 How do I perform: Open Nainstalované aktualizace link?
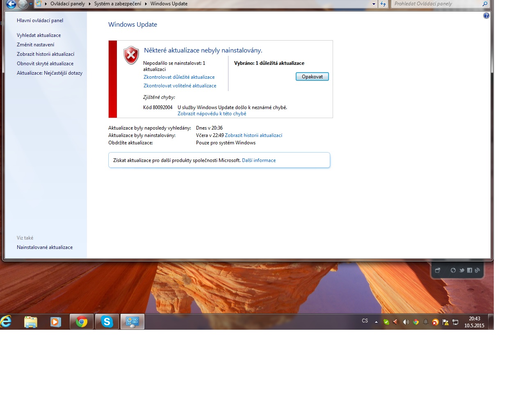click(45, 247)
